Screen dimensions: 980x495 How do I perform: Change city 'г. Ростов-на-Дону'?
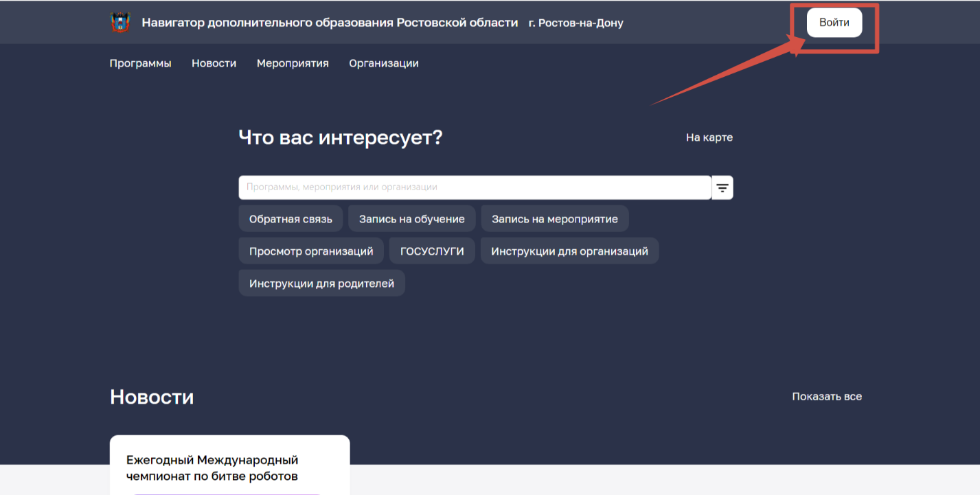pyautogui.click(x=576, y=23)
